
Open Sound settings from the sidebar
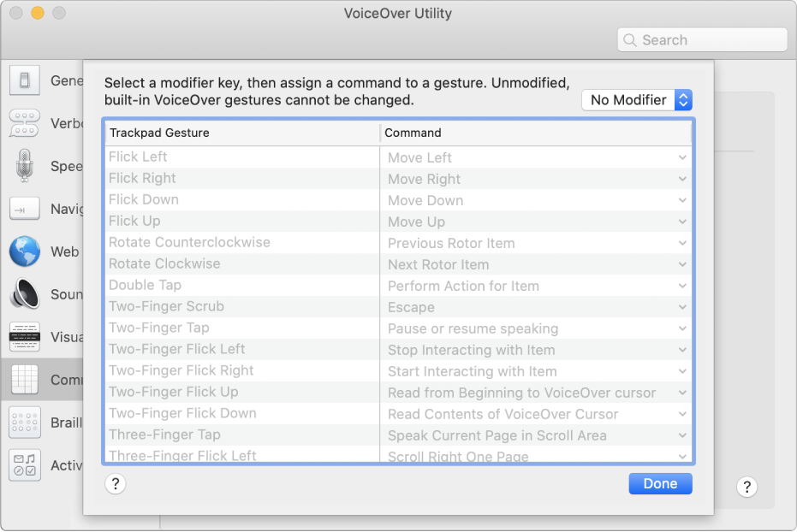tap(24, 294)
